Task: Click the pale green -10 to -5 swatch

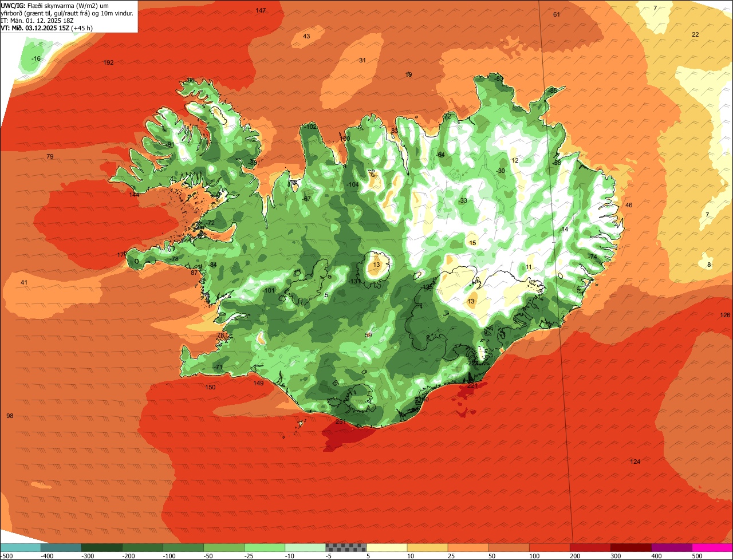Action: click(x=305, y=547)
